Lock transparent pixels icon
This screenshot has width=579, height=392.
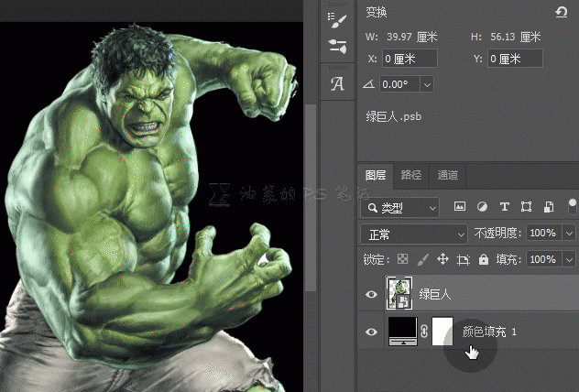tap(402, 259)
